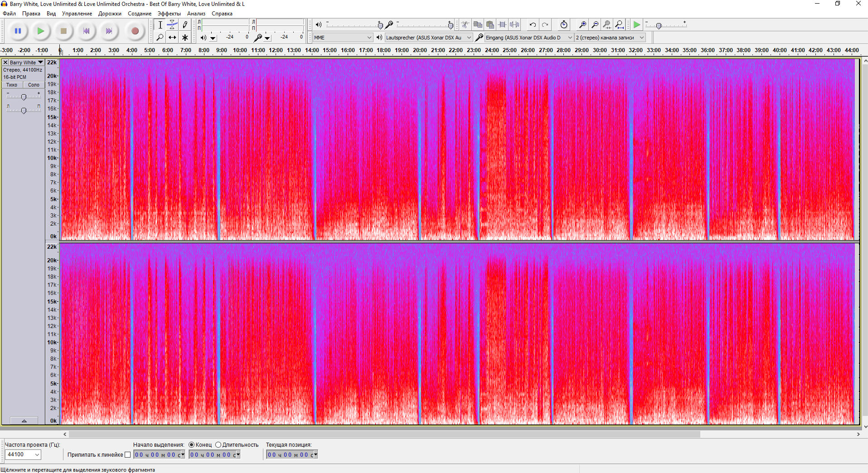Activate the Multi-tool asterisk icon

coord(185,38)
